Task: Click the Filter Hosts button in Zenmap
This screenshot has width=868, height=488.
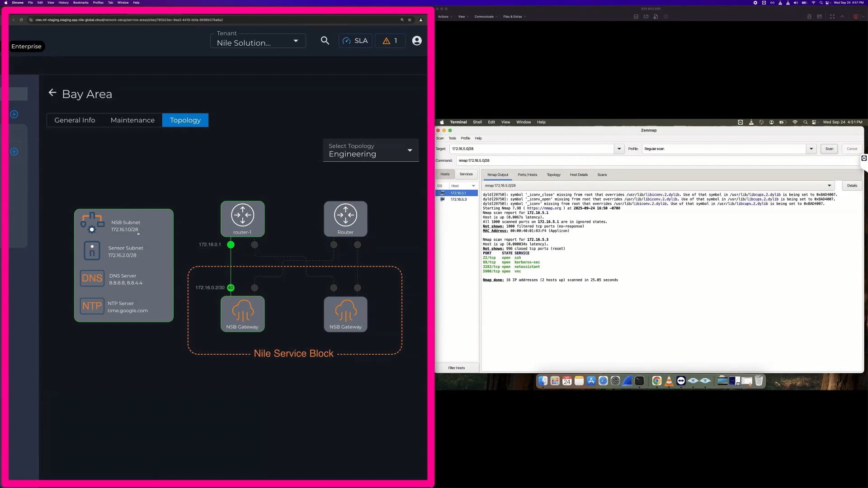Action: (457, 368)
